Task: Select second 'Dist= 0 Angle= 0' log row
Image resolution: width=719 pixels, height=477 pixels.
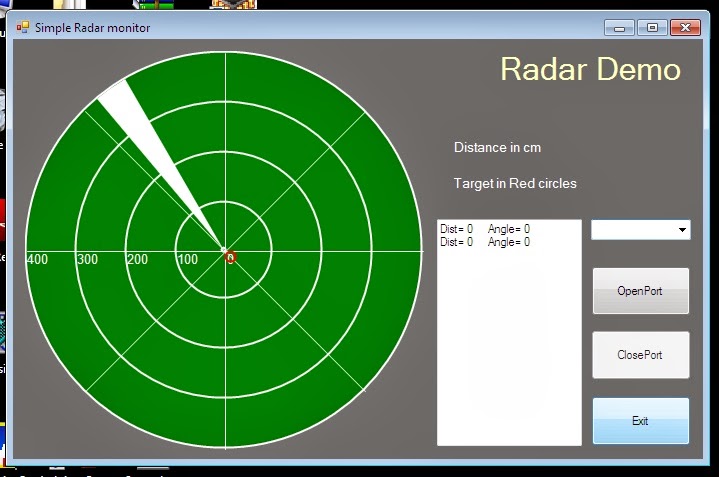Action: [485, 242]
